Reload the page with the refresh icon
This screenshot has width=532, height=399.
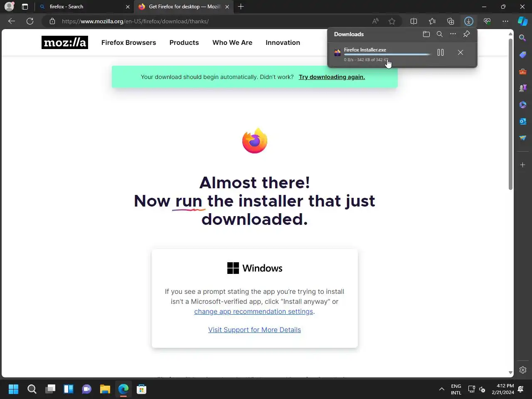pyautogui.click(x=30, y=21)
